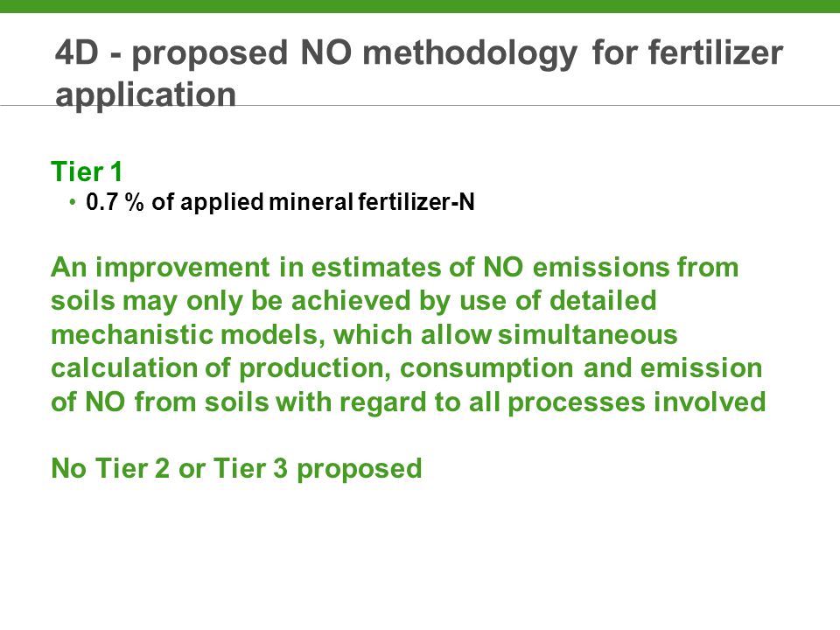Click the horizontal divider line under the title
The height and width of the screenshot is (630, 840).
420,105
